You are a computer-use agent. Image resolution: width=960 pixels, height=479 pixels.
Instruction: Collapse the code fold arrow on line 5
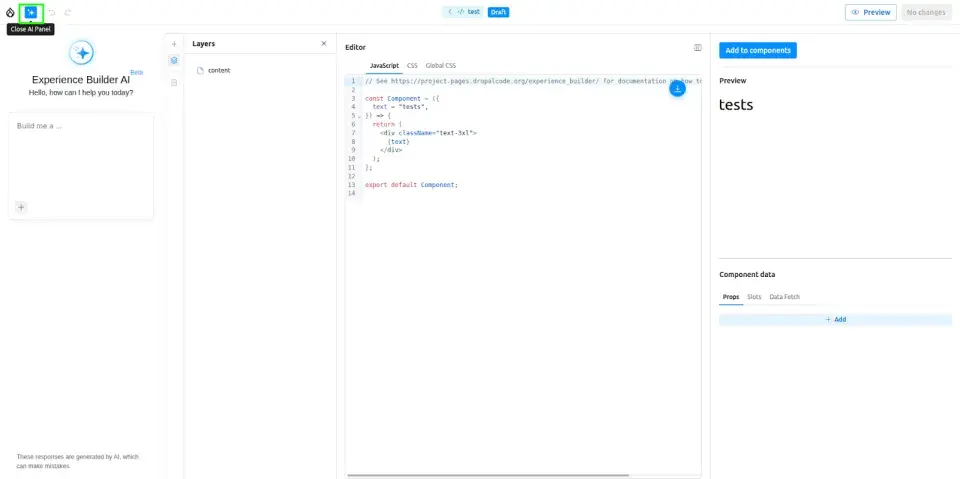(360, 116)
